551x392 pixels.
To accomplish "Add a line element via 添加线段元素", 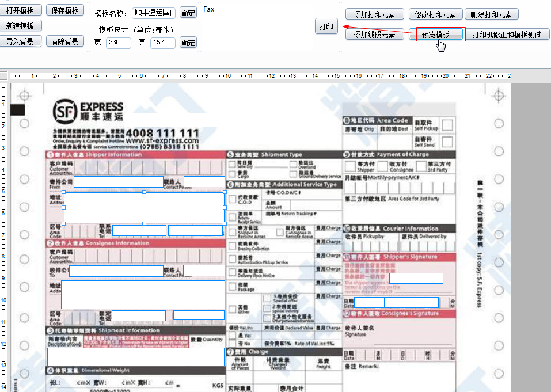I will (374, 35).
